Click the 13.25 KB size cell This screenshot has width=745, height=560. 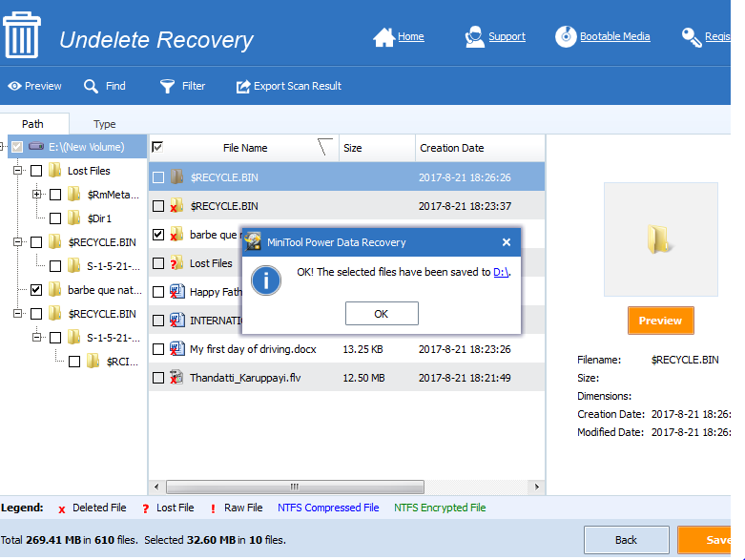pyautogui.click(x=362, y=349)
